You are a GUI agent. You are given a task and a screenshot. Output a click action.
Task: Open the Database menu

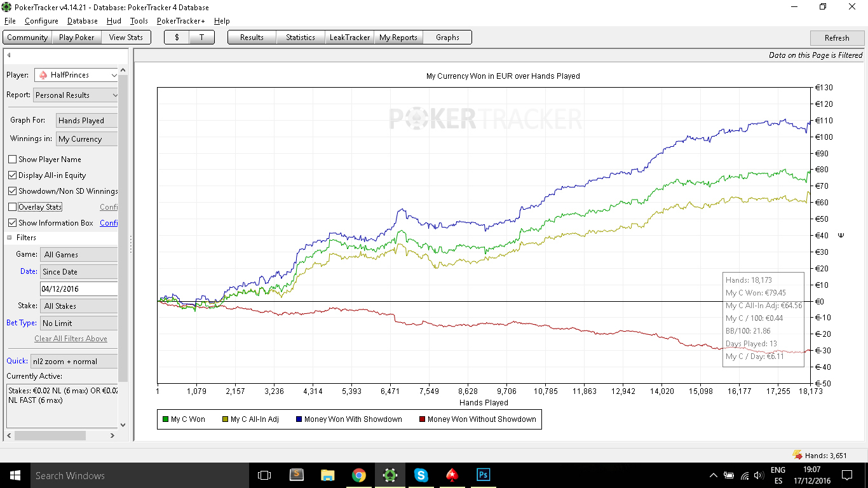pos(83,21)
